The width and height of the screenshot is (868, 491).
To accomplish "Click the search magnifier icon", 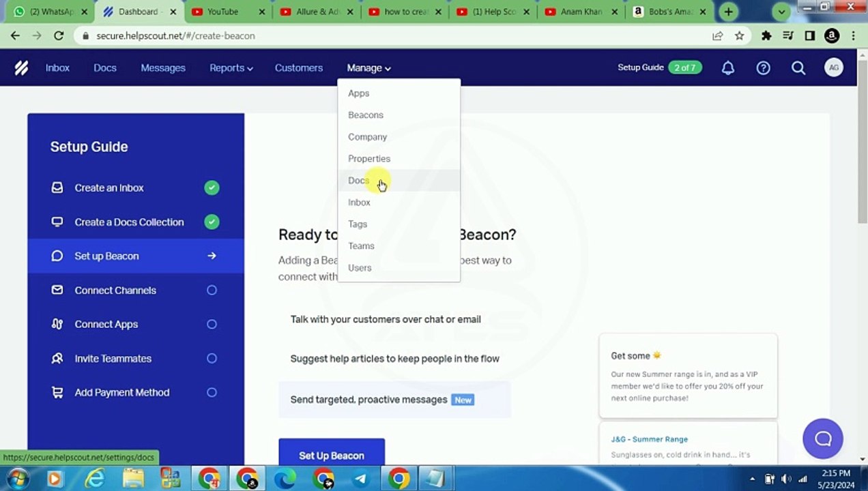I will click(798, 68).
